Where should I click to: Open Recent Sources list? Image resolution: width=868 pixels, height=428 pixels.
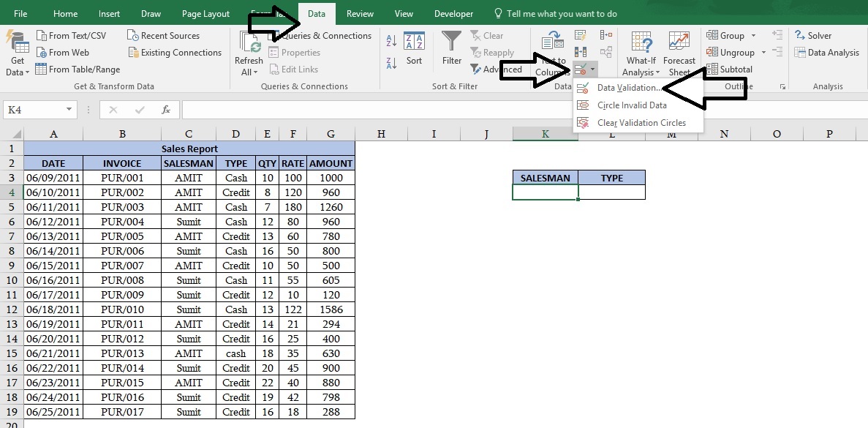tap(163, 35)
